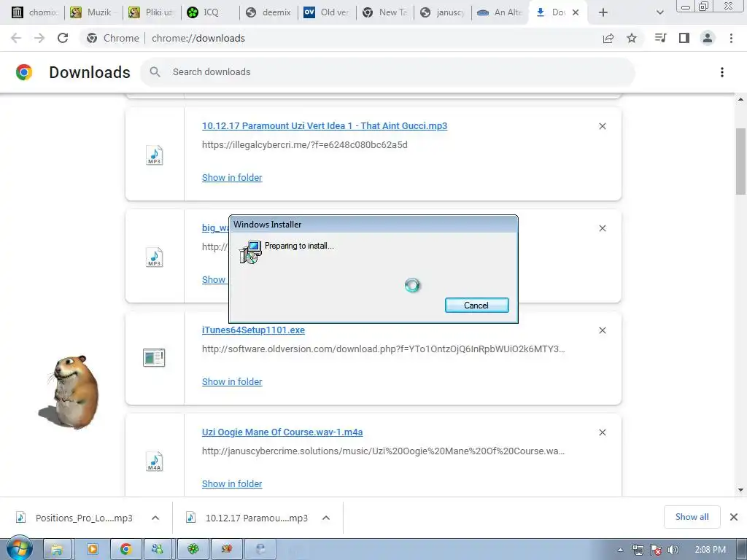Switch to the Muzik tab
747x560 pixels.
pos(93,12)
